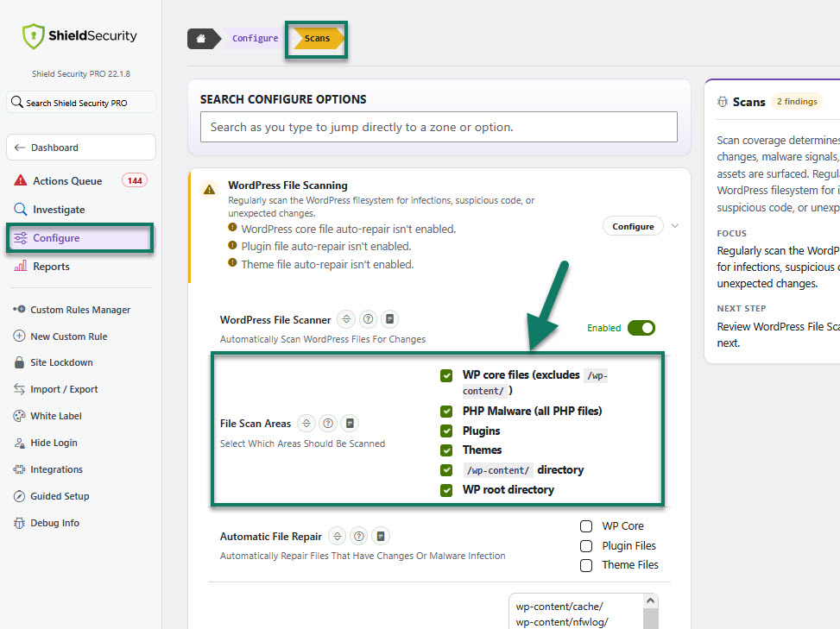Click the New Custom Rule plus icon
Image resolution: width=840 pixels, height=629 pixels.
tap(19, 337)
